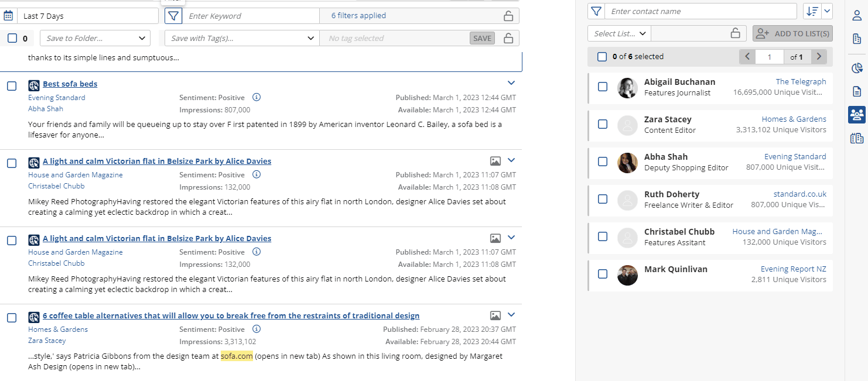This screenshot has width=868, height=381.
Task: Go to next contacts page arrow
Action: 819,57
